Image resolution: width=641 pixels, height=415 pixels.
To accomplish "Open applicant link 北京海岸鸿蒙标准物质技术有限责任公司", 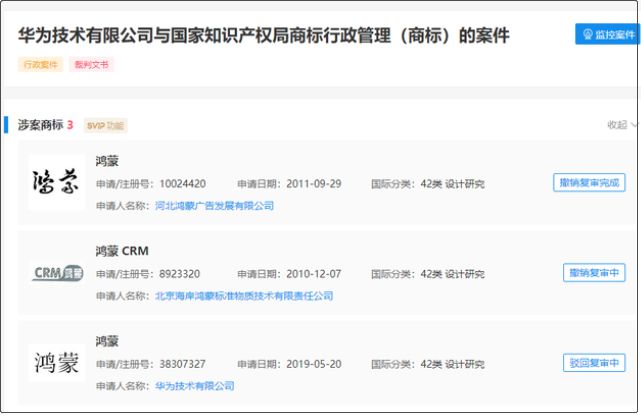I will (244, 296).
